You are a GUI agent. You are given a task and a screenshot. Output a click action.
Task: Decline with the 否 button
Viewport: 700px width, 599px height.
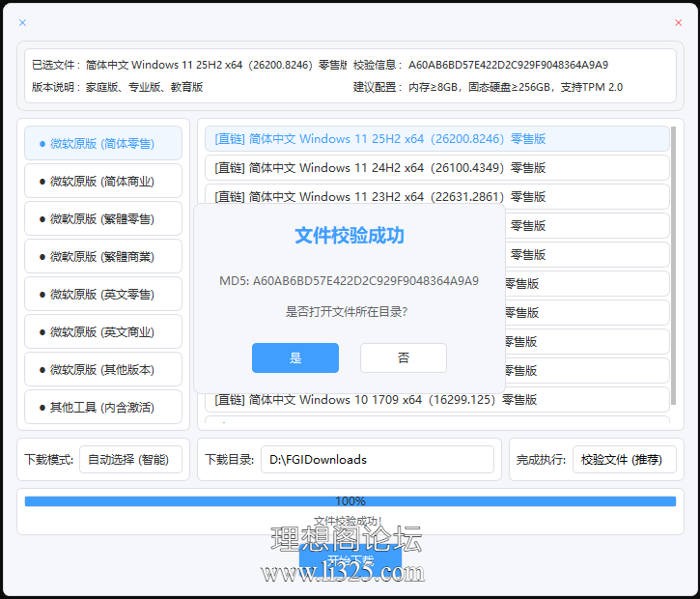point(404,357)
